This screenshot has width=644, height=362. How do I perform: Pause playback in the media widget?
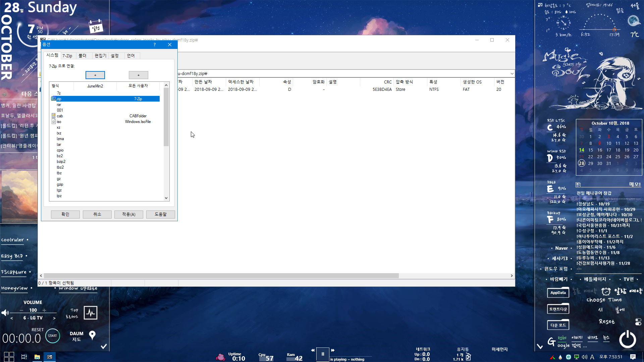323,354
